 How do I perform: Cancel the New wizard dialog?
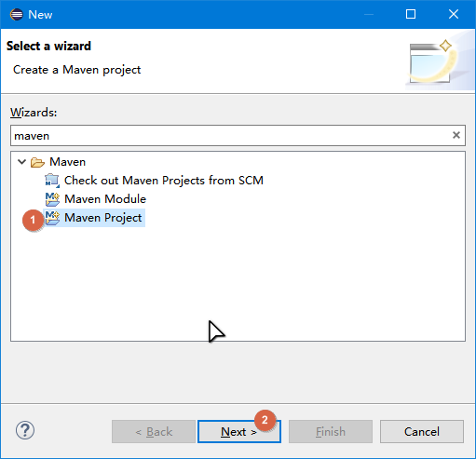coord(422,431)
